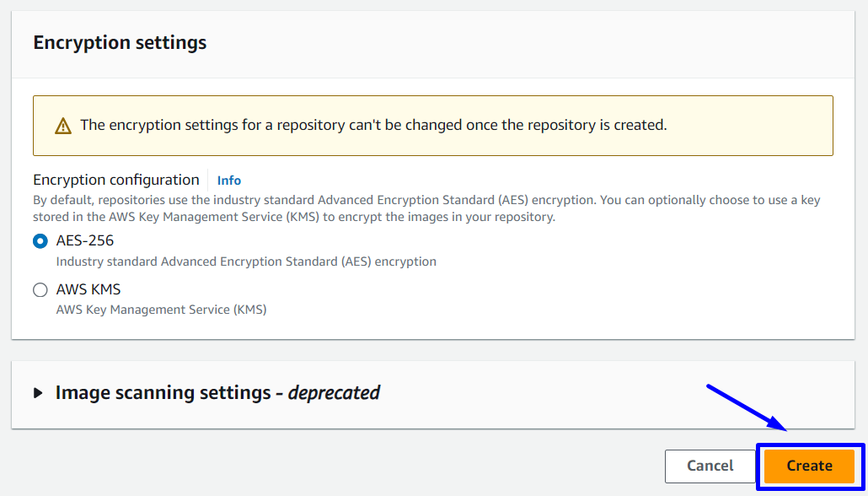The image size is (868, 496).
Task: Click the Industry standard AES encryption description
Action: [246, 261]
